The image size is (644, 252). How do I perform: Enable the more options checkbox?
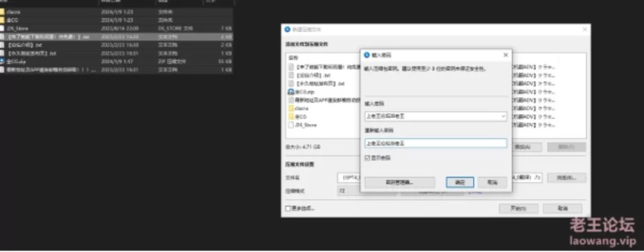(288, 208)
